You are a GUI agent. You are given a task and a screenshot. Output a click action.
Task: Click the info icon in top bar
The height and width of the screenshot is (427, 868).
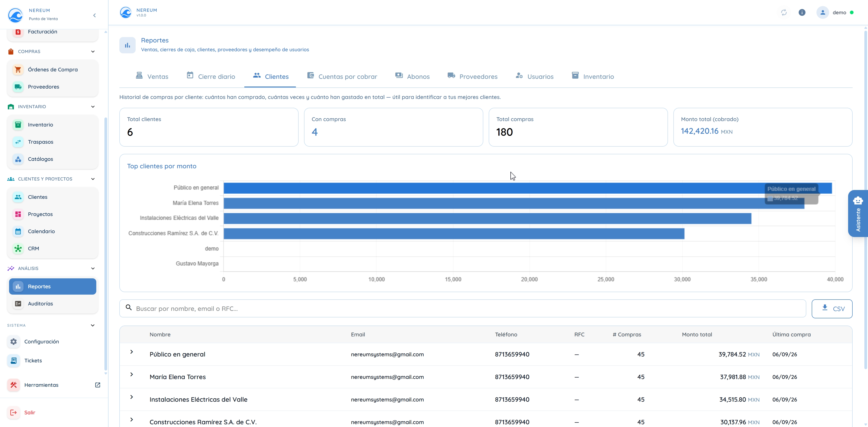coord(802,12)
